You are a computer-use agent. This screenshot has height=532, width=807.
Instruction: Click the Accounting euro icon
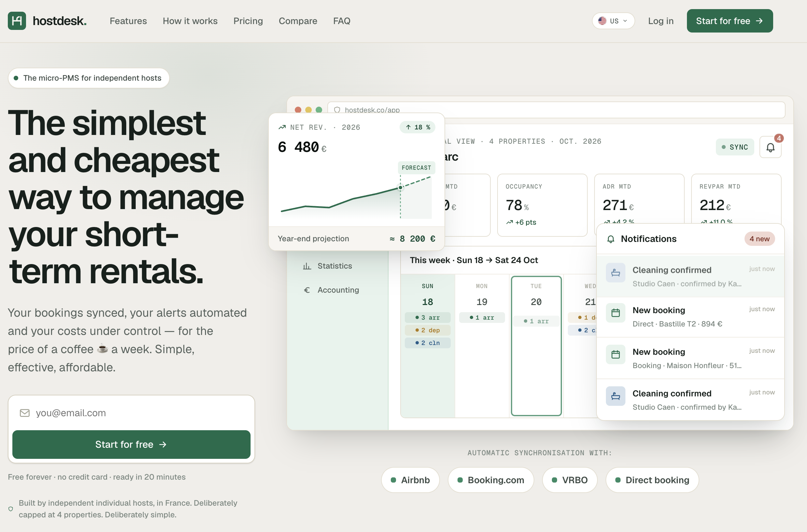307,290
